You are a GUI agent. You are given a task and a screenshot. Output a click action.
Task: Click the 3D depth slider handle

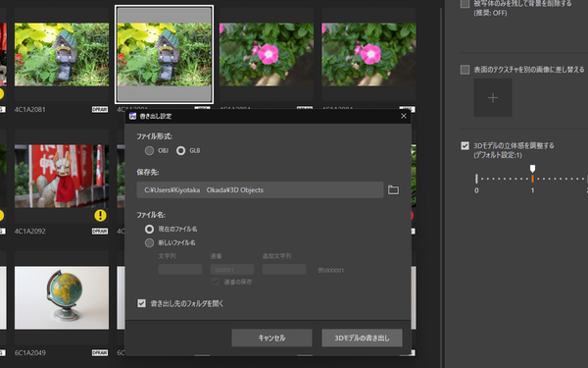point(532,169)
